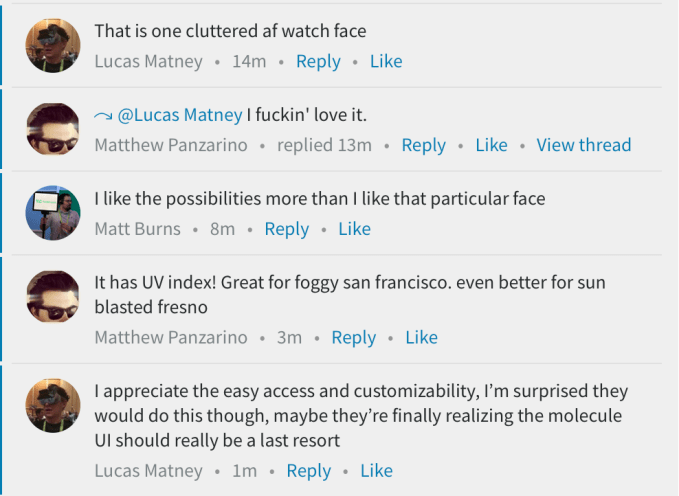
Task: Click Matt Burns' avatar picture
Action: [52, 213]
